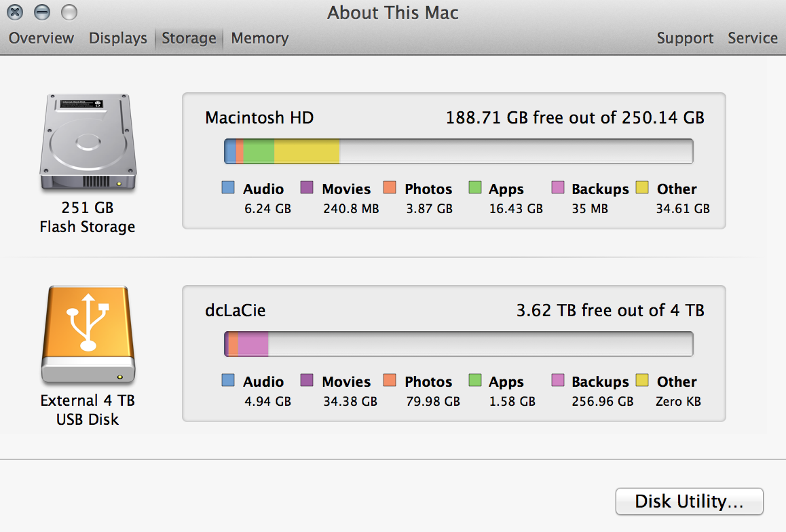786x532 pixels.
Task: Open the Displays tab
Action: (118, 39)
